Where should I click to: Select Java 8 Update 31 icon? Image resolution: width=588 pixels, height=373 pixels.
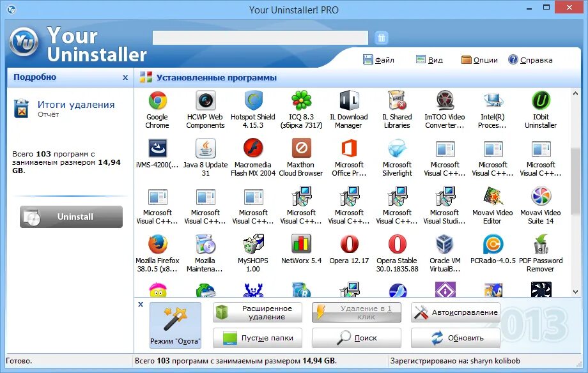pos(205,148)
